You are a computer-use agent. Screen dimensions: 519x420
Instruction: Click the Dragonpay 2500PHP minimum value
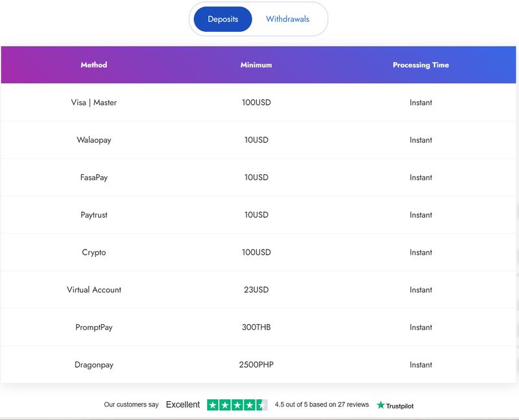pos(256,365)
